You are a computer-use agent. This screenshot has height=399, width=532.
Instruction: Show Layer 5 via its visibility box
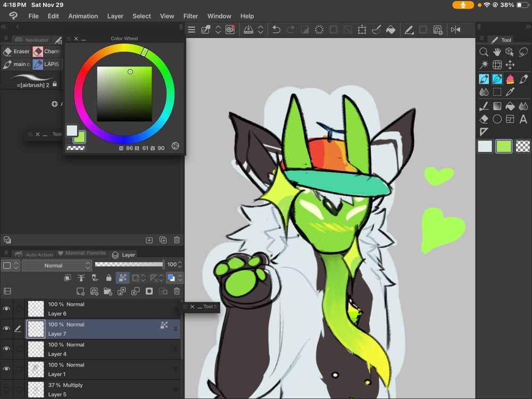tap(6, 389)
